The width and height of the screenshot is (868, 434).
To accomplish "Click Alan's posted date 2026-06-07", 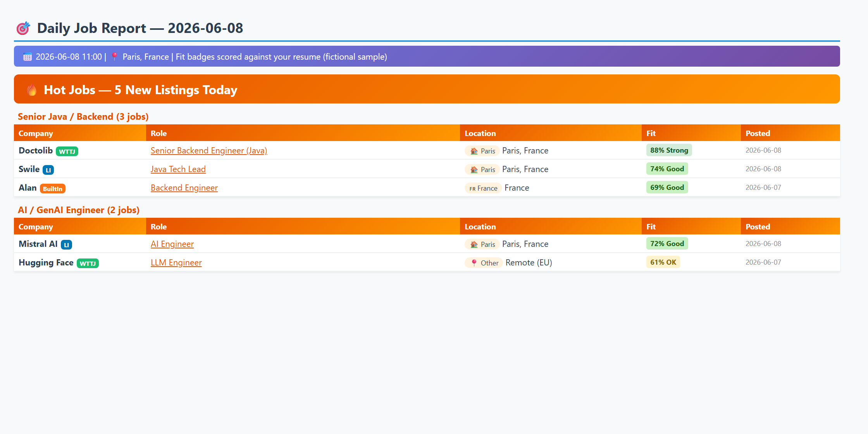I will (763, 188).
